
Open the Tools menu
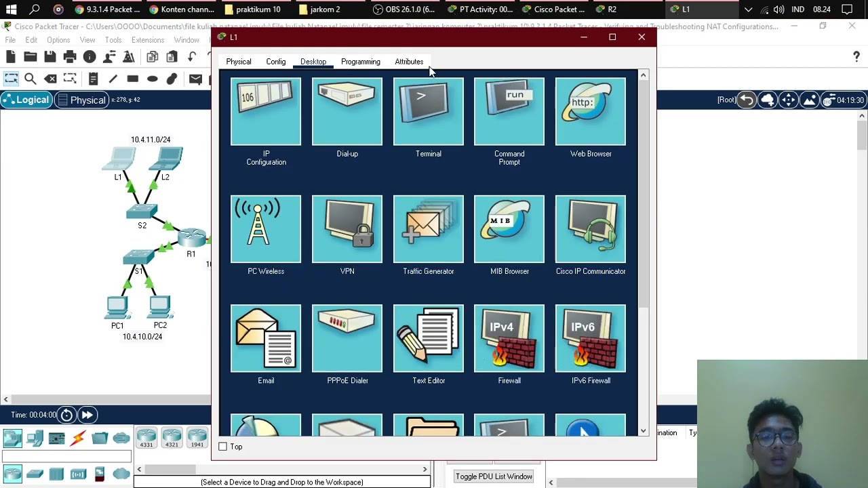(x=113, y=40)
